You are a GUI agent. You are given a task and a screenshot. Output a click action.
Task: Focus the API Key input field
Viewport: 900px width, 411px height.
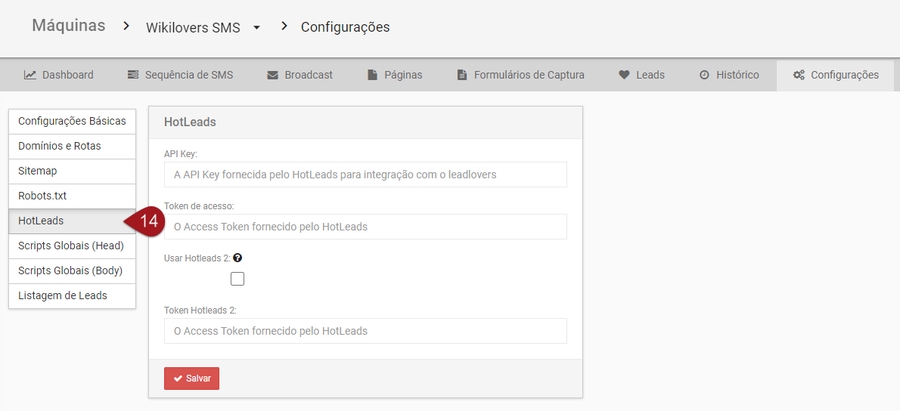click(365, 174)
